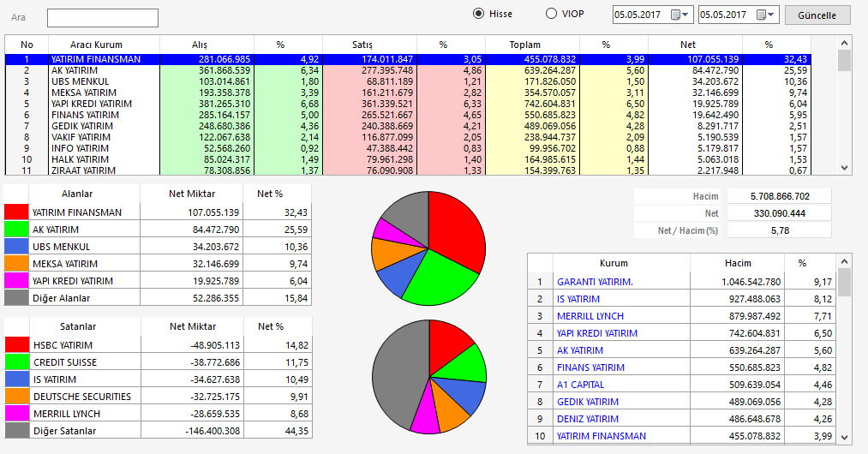Select VAKIF YATIRIM row in broker table
This screenshot has height=454, width=868.
pos(408,137)
